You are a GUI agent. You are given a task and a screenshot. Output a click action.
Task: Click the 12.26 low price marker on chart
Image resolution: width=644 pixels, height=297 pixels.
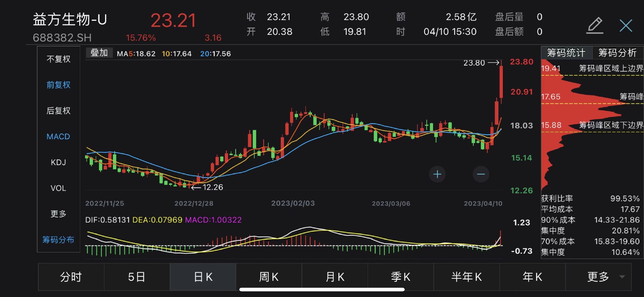tap(208, 187)
